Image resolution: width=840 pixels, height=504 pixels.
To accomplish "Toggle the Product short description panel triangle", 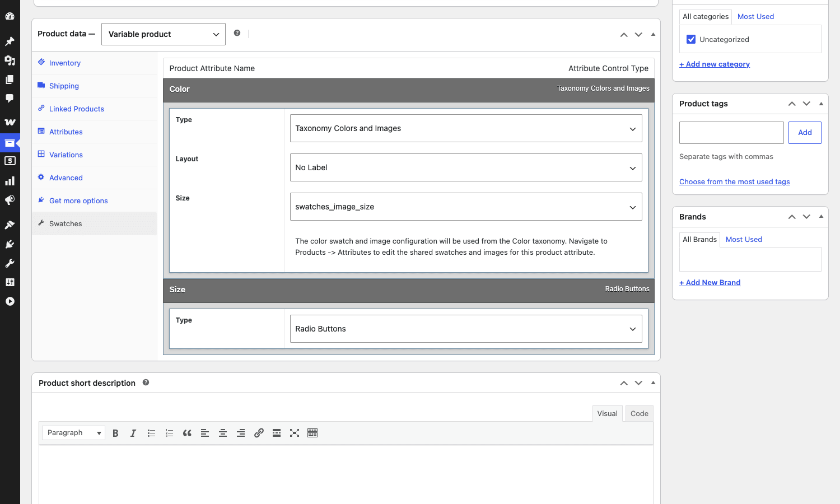I will [x=653, y=382].
